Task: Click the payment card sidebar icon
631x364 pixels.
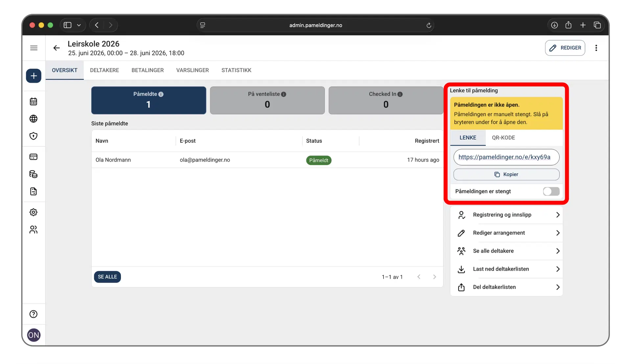Action: pos(34,157)
